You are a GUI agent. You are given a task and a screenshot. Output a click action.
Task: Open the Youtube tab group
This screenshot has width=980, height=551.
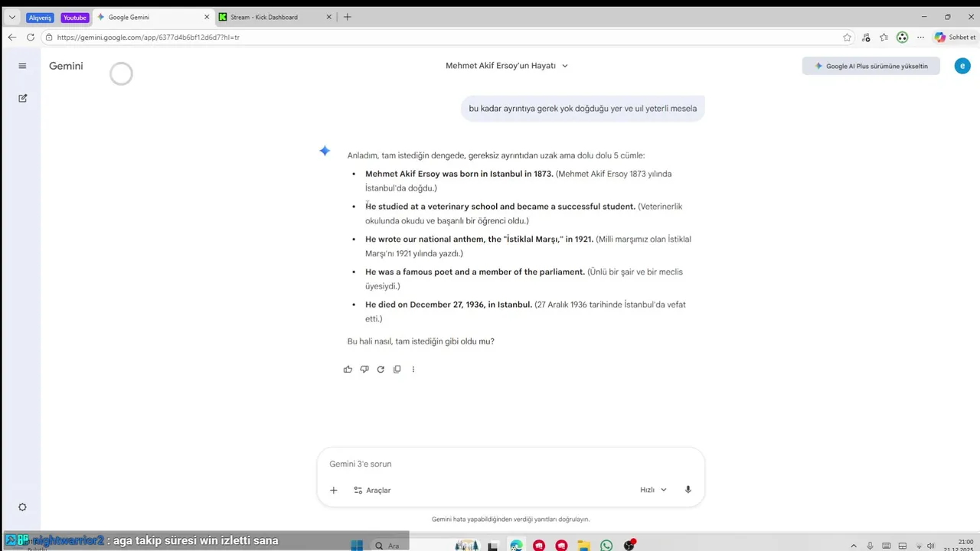coord(75,17)
